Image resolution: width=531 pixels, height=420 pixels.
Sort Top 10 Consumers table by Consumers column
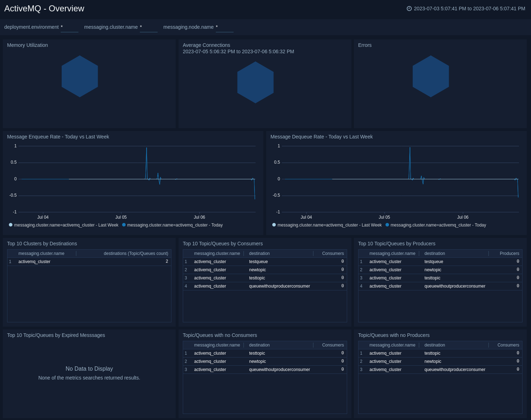coord(333,253)
